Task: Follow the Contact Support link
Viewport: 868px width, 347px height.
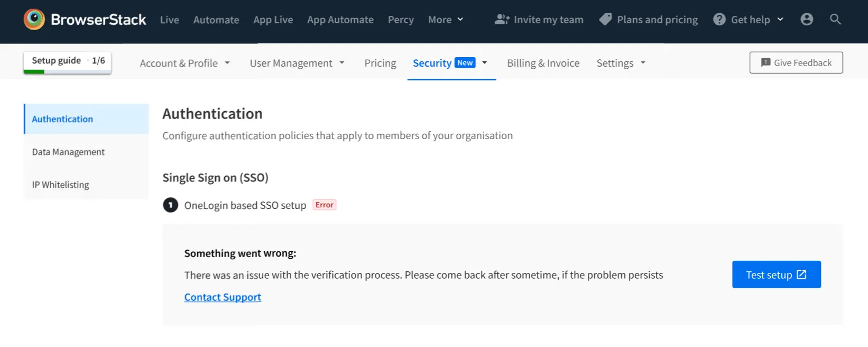Action: click(223, 297)
